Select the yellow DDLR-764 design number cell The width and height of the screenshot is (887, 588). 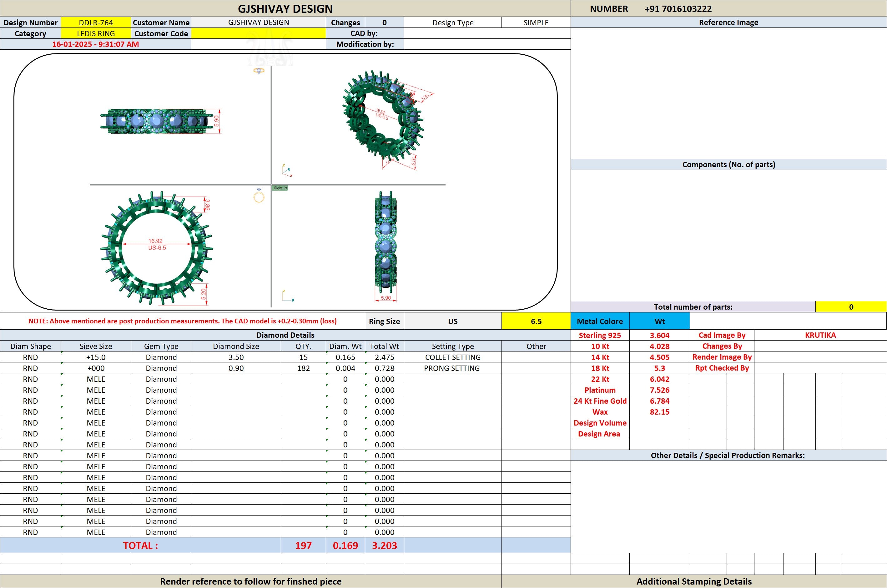pyautogui.click(x=96, y=22)
